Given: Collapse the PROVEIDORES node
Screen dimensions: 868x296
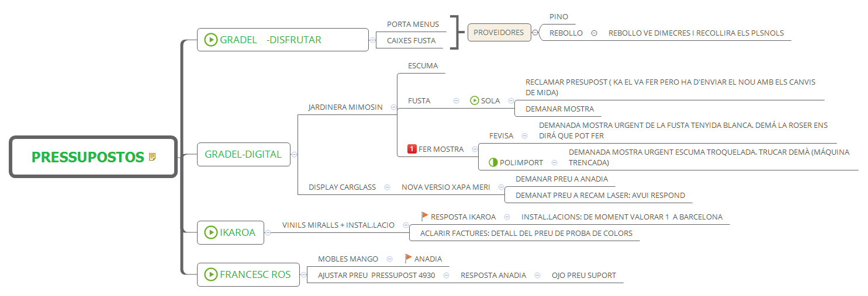Looking at the screenshot, I should tap(535, 33).
